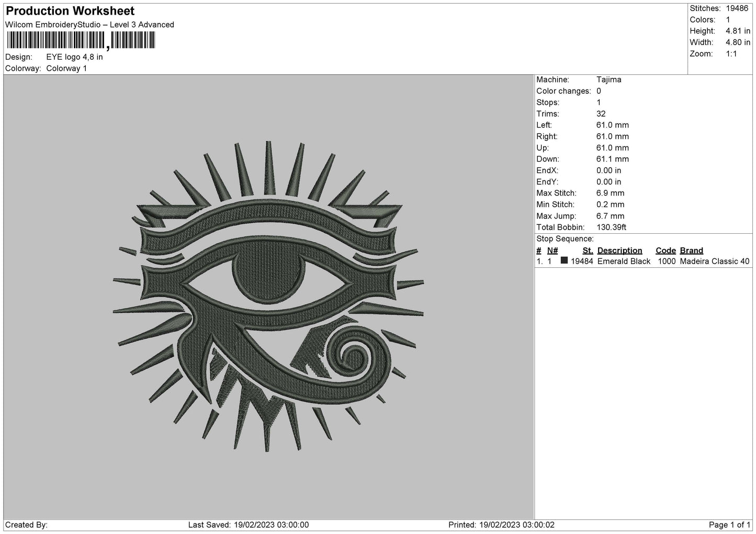Viewport: 756px width, 534px height.
Task: Click the Eye of Horus embroidery design preview
Action: click(x=268, y=296)
